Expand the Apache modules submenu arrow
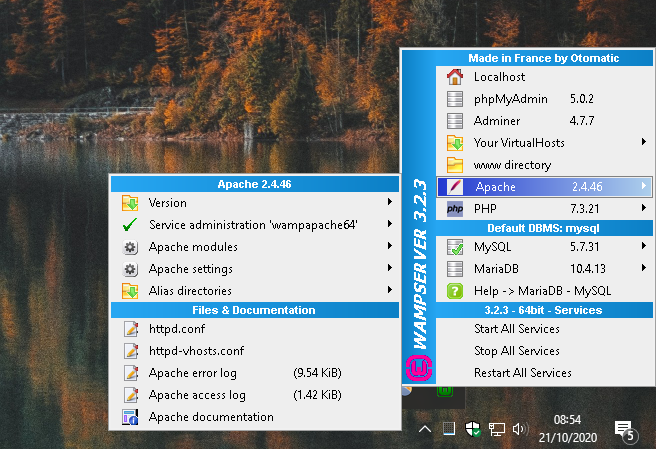The height and width of the screenshot is (449, 656). pos(390,246)
